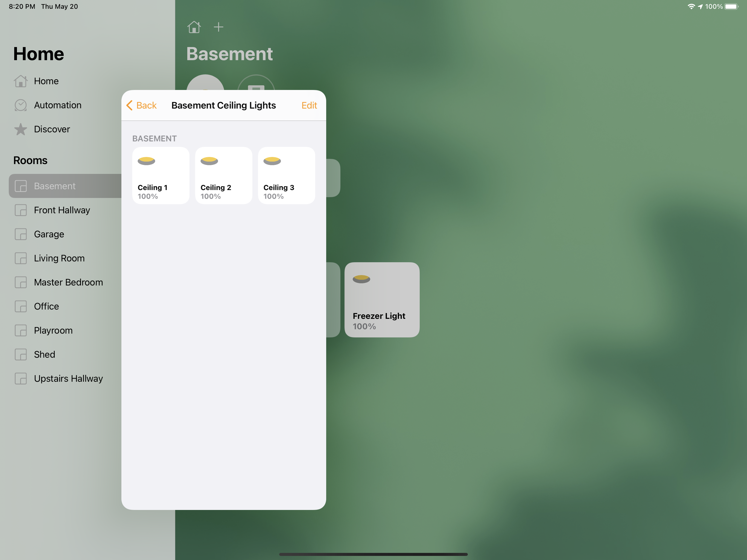Click the Garage room icon
Image resolution: width=747 pixels, height=560 pixels.
[21, 234]
